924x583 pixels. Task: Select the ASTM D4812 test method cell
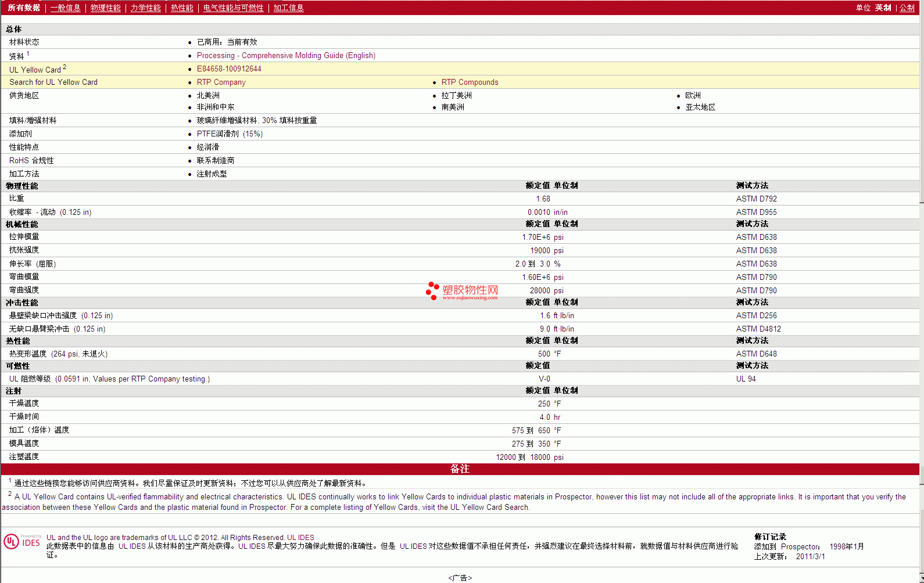(x=759, y=329)
